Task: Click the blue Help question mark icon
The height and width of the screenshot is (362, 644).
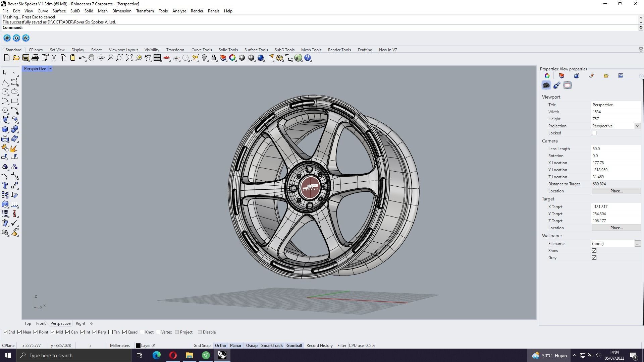Action: point(308,58)
